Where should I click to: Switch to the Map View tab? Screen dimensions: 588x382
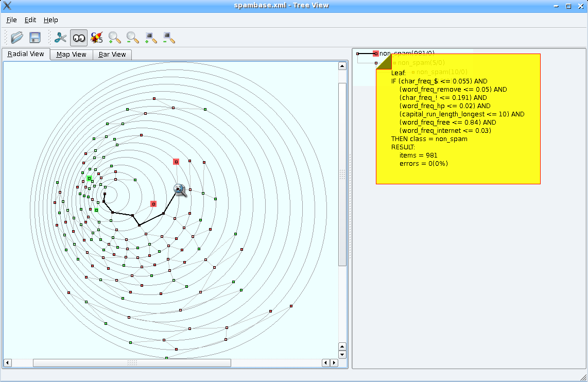pyautogui.click(x=71, y=55)
